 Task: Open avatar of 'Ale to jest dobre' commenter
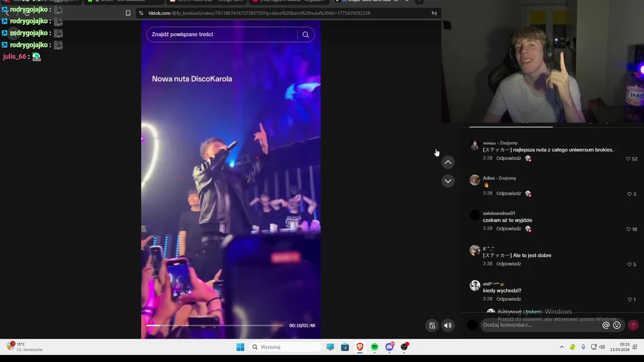click(x=474, y=250)
